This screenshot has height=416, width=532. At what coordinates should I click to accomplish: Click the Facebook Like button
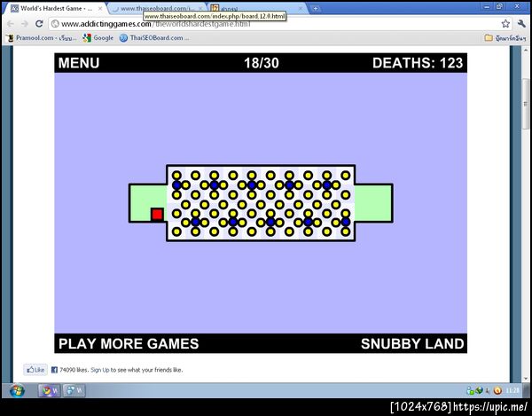pyautogui.click(x=35, y=370)
